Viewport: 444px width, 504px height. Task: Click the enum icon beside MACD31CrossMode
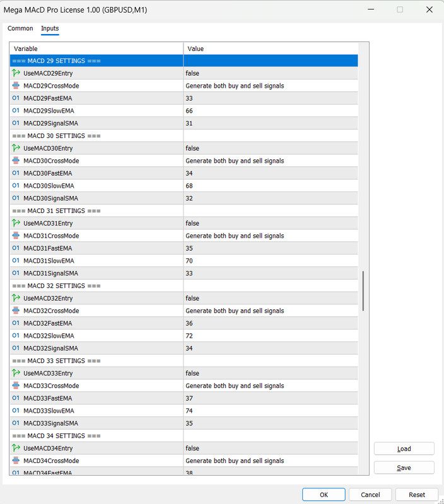[16, 236]
